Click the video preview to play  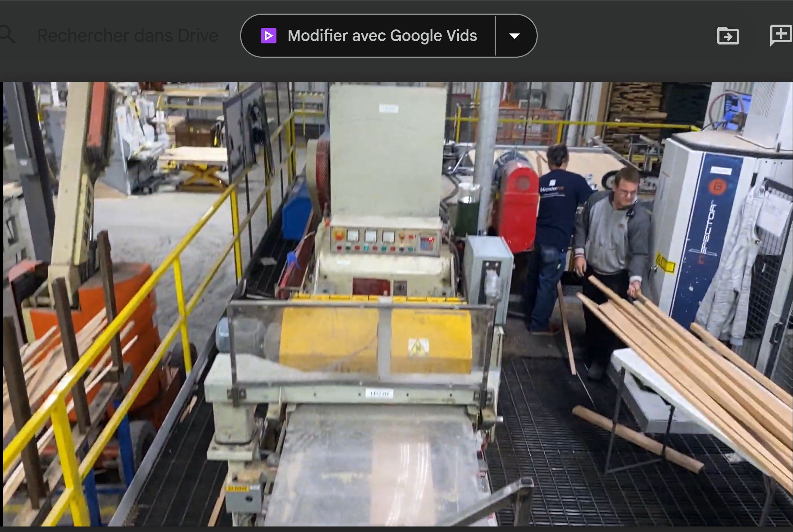pos(398,304)
